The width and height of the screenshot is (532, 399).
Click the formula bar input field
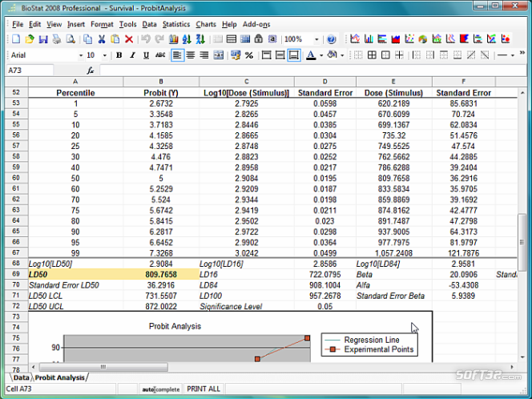pos(312,71)
